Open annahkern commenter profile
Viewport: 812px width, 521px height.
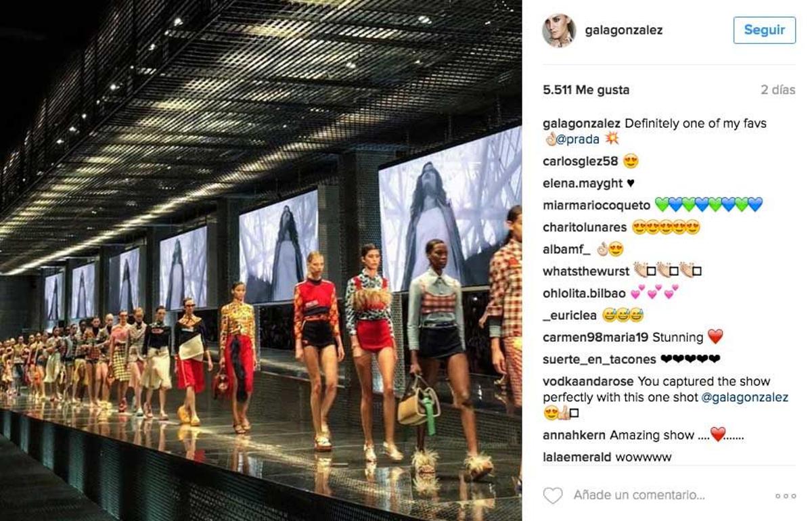[574, 435]
